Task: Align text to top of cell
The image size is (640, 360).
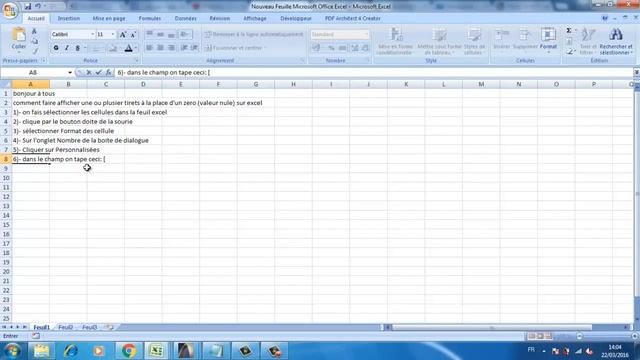Action: [x=149, y=35]
